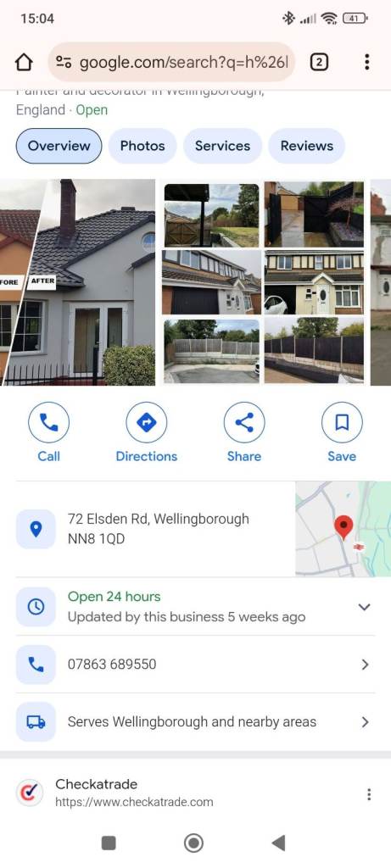Tap the site info icon in address bar
391x868 pixels.
click(64, 63)
